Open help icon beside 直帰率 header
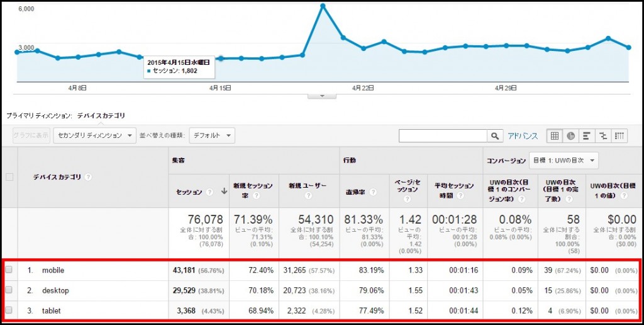 (372, 192)
